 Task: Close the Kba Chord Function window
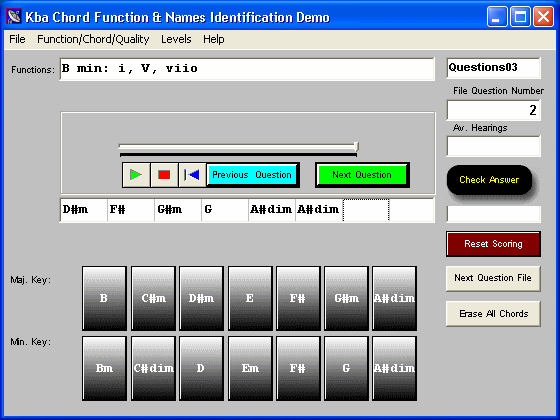coord(543,16)
